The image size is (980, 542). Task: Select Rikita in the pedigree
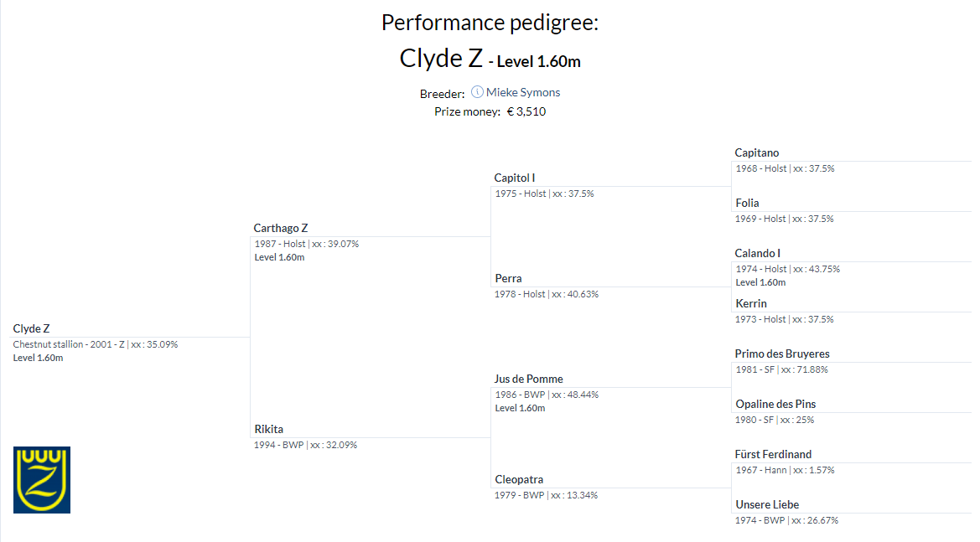(269, 429)
